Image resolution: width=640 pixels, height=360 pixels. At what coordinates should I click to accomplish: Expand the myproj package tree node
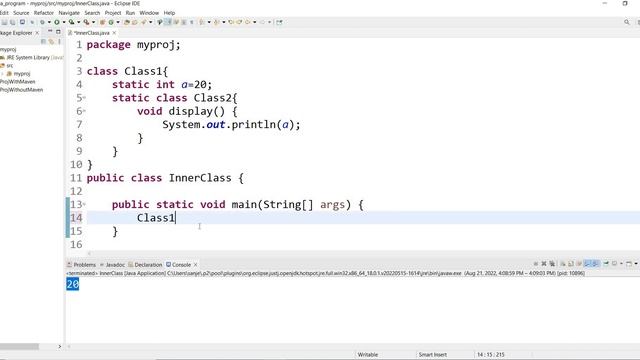3,74
